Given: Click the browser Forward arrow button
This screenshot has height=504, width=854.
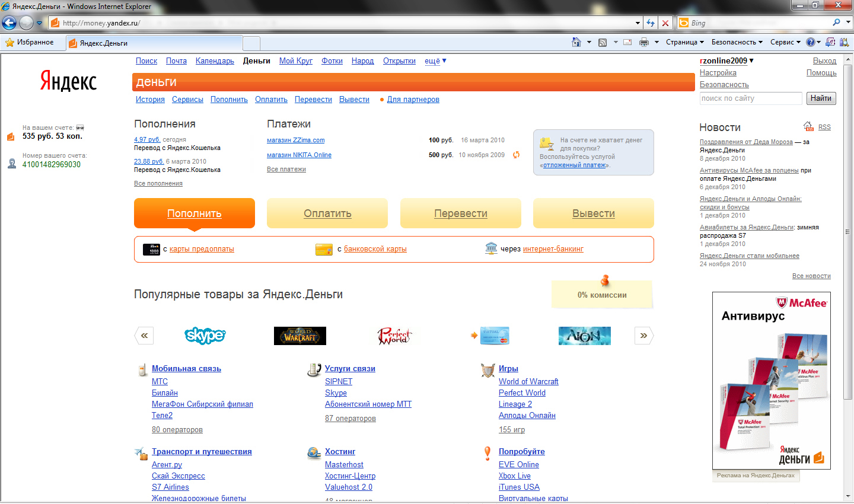Looking at the screenshot, I should pyautogui.click(x=26, y=23).
